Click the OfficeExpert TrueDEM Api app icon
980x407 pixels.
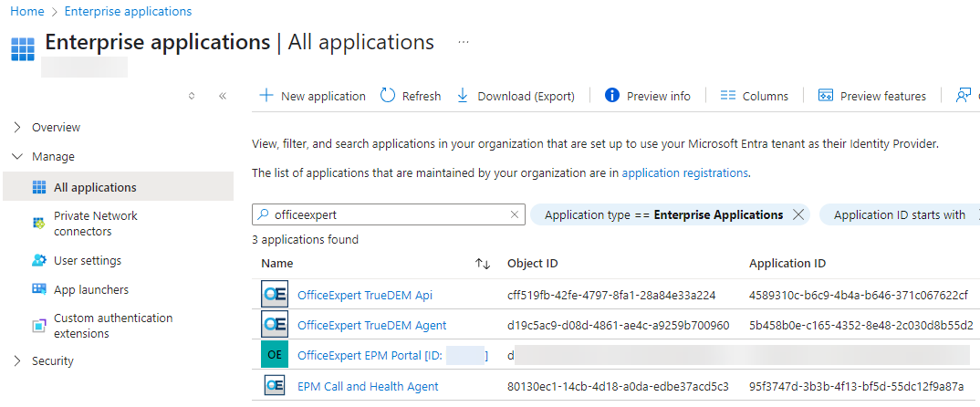coord(274,295)
